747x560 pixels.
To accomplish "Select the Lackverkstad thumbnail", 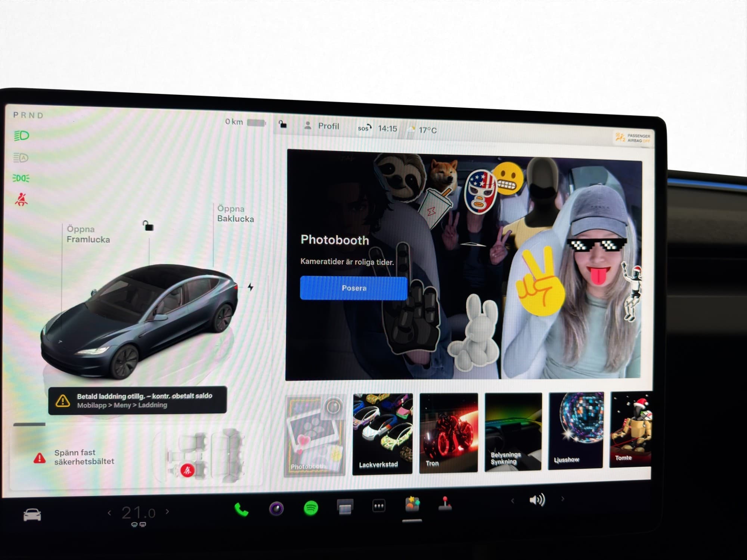I will pyautogui.click(x=382, y=433).
